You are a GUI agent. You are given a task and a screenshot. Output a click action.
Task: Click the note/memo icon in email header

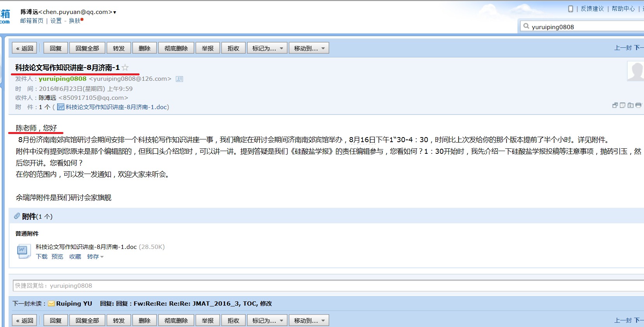click(623, 105)
